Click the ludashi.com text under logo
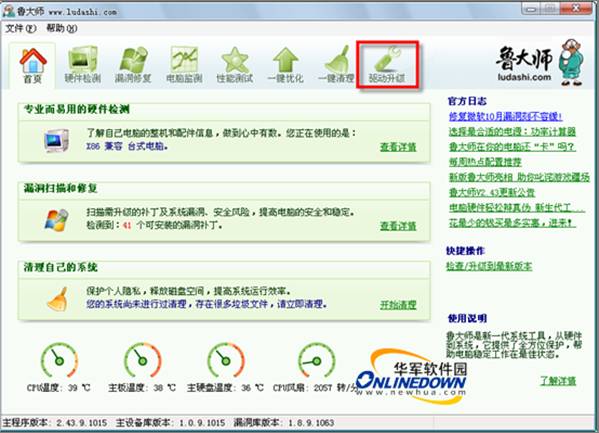 click(x=524, y=77)
